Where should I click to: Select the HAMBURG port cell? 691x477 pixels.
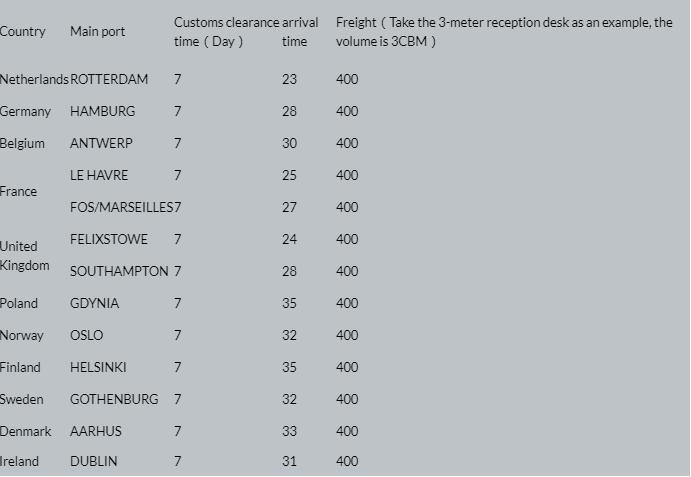102,111
